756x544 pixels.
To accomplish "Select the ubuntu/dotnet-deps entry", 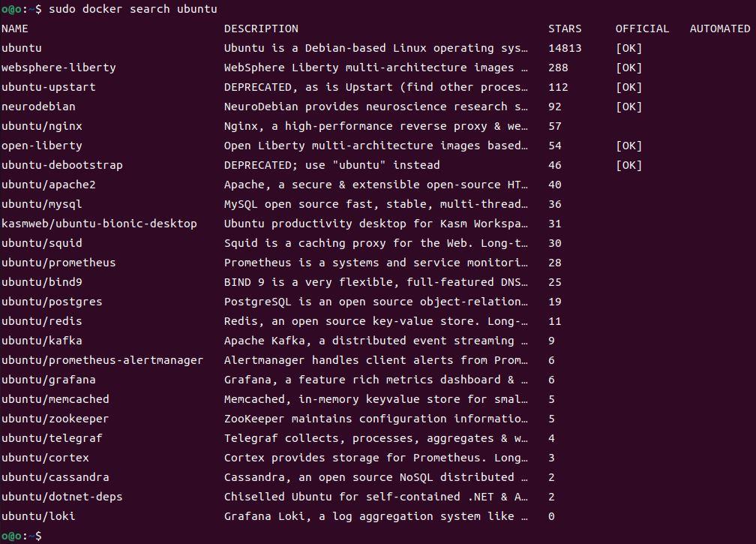I will 62,497.
